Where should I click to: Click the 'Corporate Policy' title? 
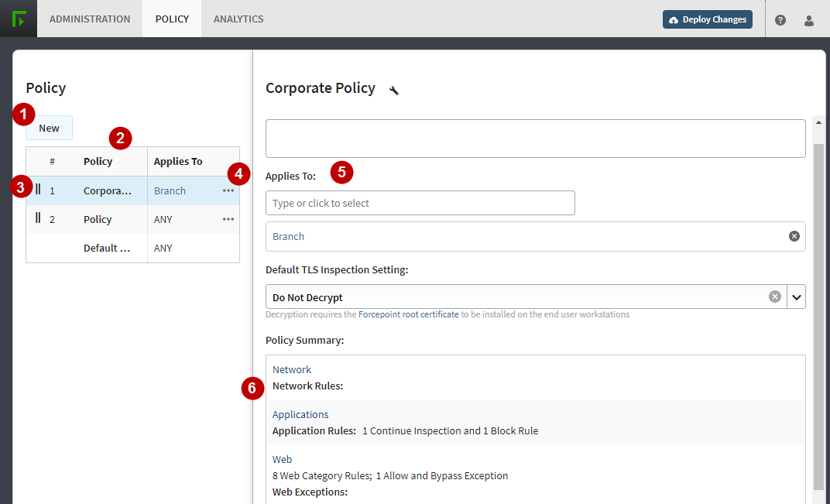pos(321,88)
